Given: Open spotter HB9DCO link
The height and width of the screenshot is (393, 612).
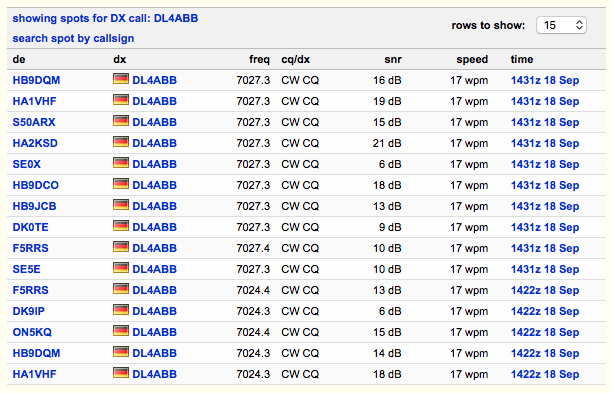Looking at the screenshot, I should point(36,185).
